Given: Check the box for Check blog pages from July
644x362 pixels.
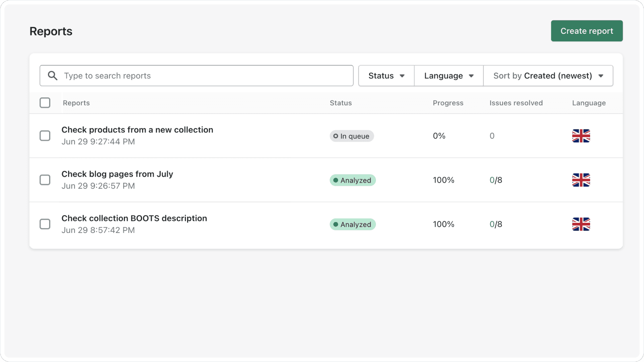Looking at the screenshot, I should coord(45,180).
